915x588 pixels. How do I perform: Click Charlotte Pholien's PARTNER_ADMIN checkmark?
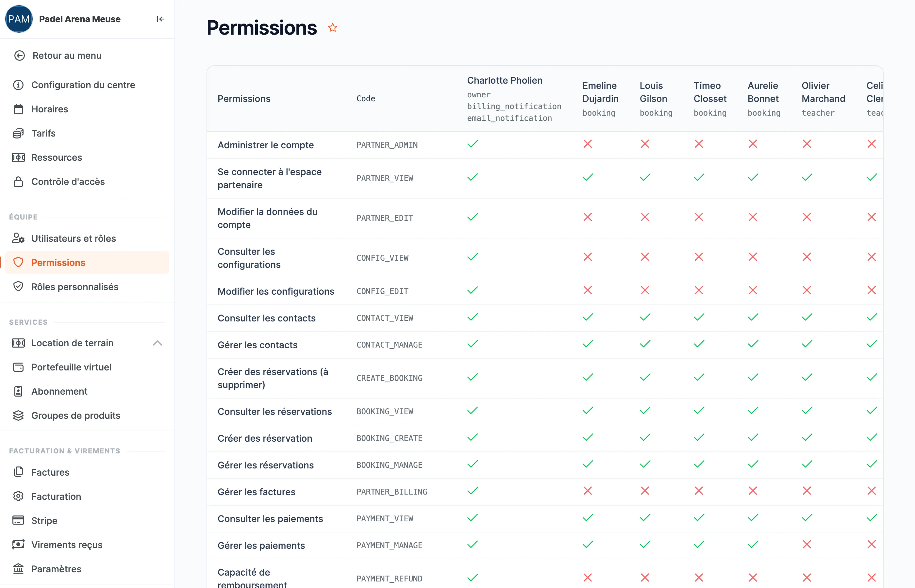(473, 144)
